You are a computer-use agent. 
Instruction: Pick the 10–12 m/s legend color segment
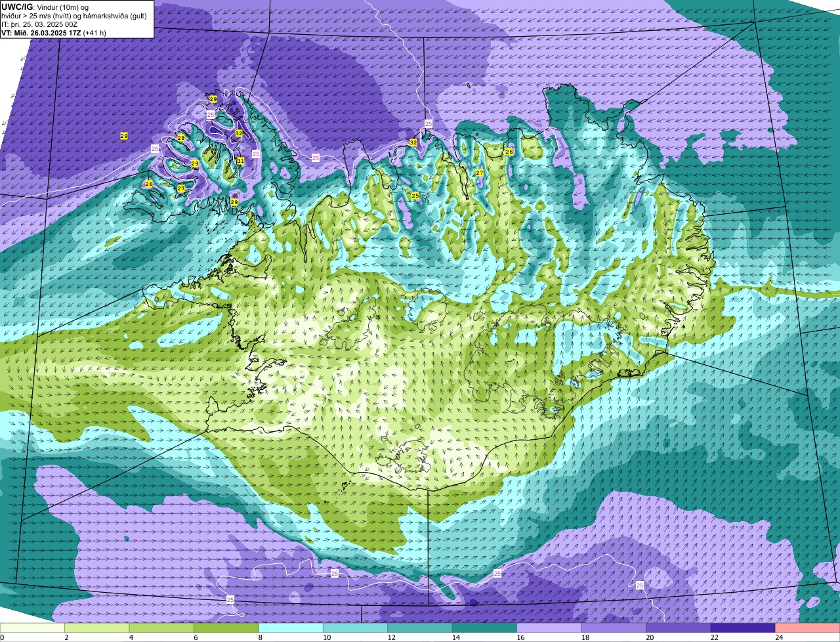pos(356,628)
